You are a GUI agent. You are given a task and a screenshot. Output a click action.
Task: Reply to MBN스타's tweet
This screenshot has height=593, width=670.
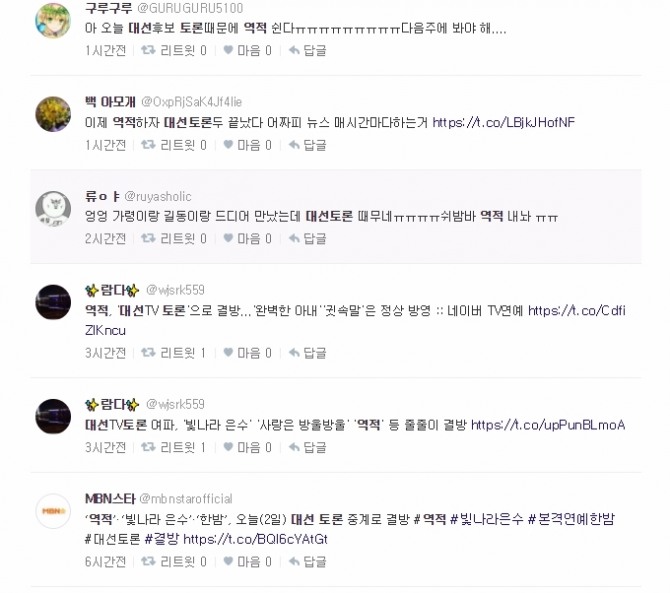[308, 561]
